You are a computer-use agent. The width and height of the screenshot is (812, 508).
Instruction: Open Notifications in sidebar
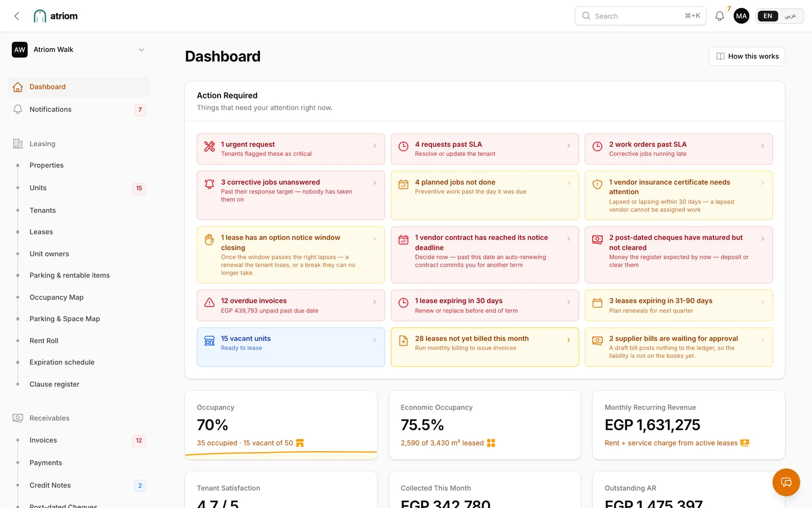79,110
